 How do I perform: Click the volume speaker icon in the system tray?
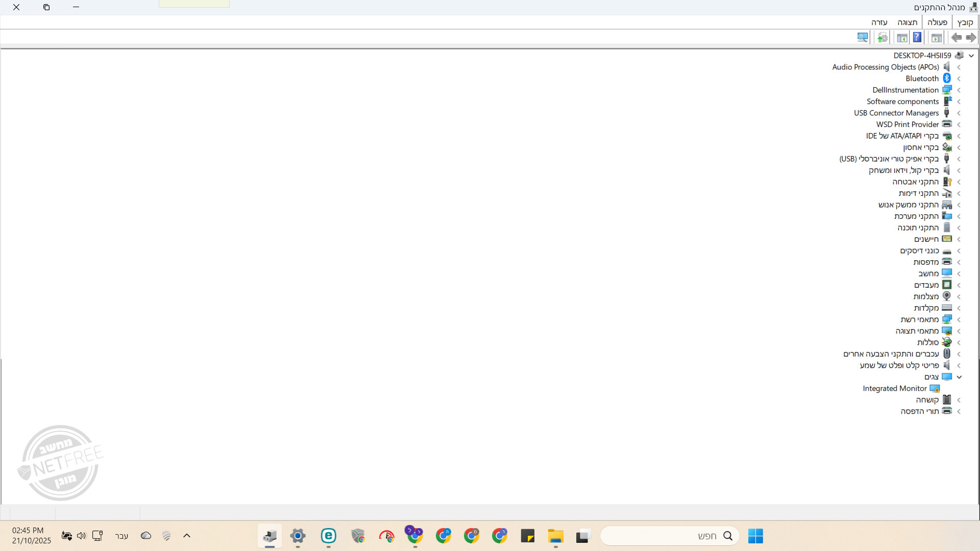[81, 536]
